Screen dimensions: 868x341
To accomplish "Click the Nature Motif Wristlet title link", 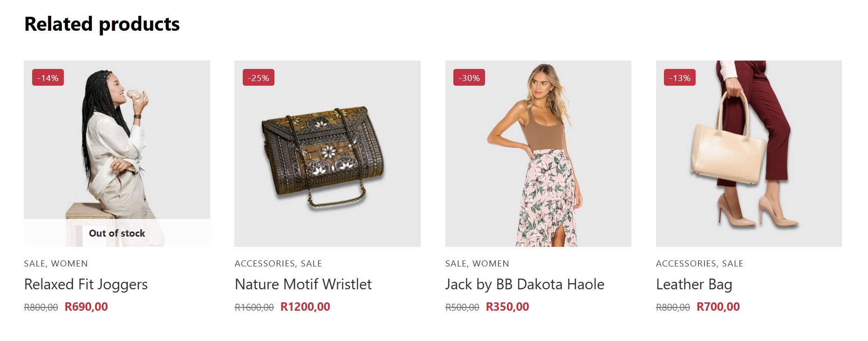I will [x=303, y=284].
